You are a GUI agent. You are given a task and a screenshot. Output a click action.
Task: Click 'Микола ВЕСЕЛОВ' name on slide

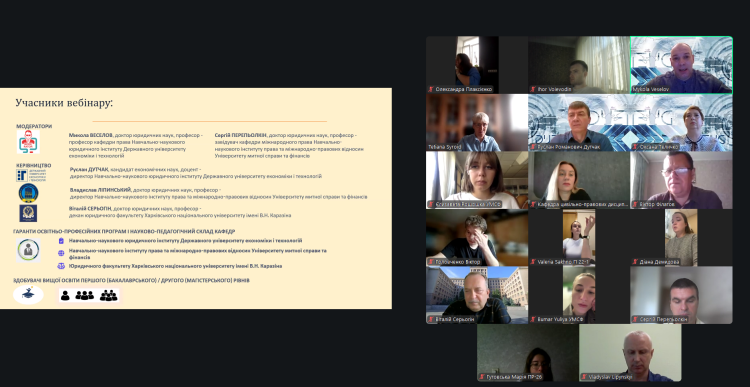click(91, 135)
